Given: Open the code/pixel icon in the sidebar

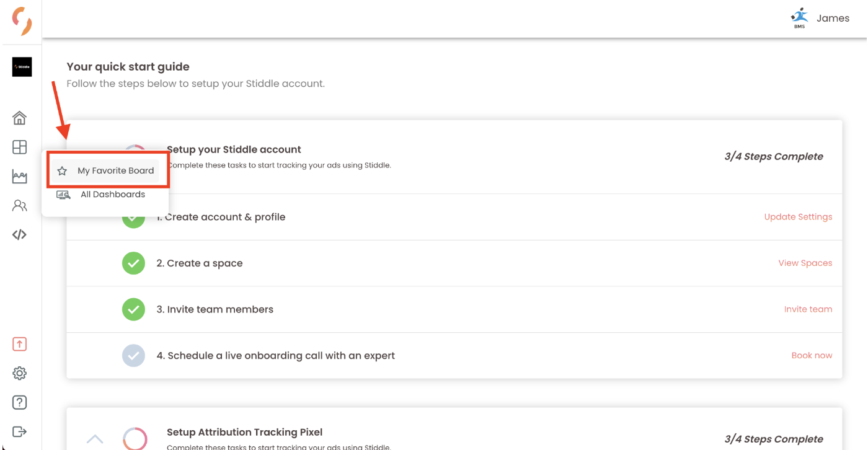Looking at the screenshot, I should [x=20, y=235].
